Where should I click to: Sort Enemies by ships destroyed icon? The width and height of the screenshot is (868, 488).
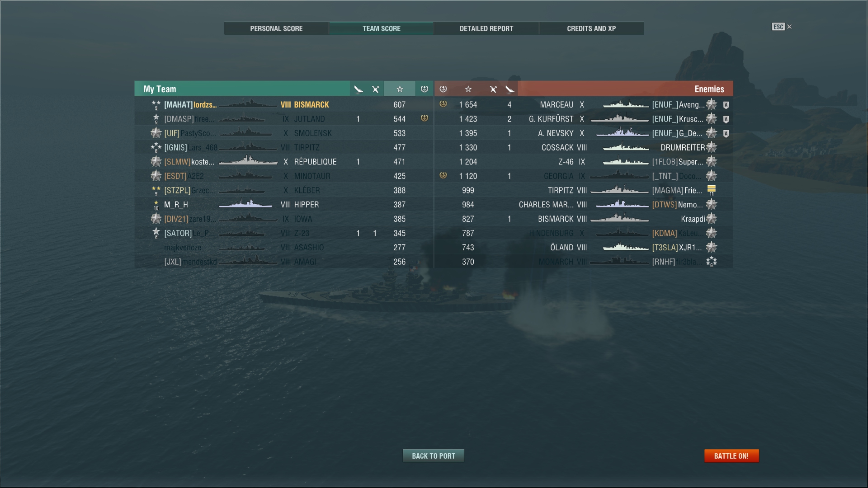coord(493,89)
